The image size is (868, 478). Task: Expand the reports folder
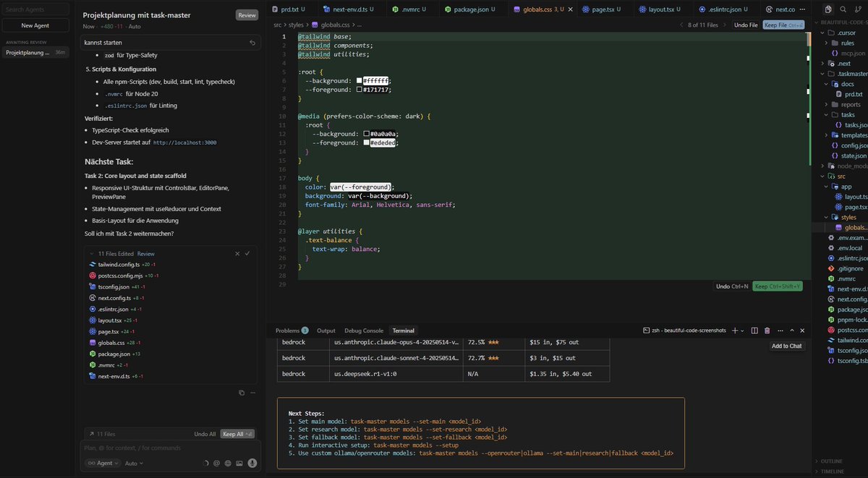pyautogui.click(x=826, y=104)
